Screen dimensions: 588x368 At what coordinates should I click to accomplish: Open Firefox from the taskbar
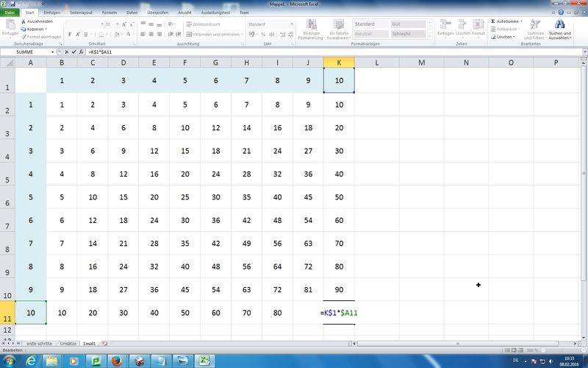[118, 361]
